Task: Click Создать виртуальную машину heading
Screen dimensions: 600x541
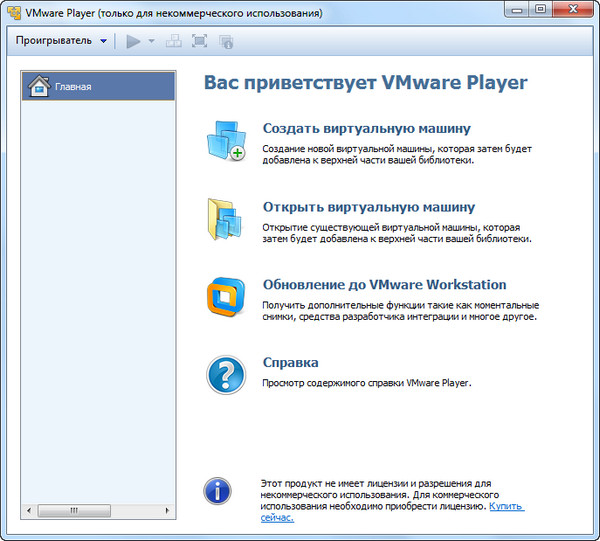Action: [x=367, y=129]
